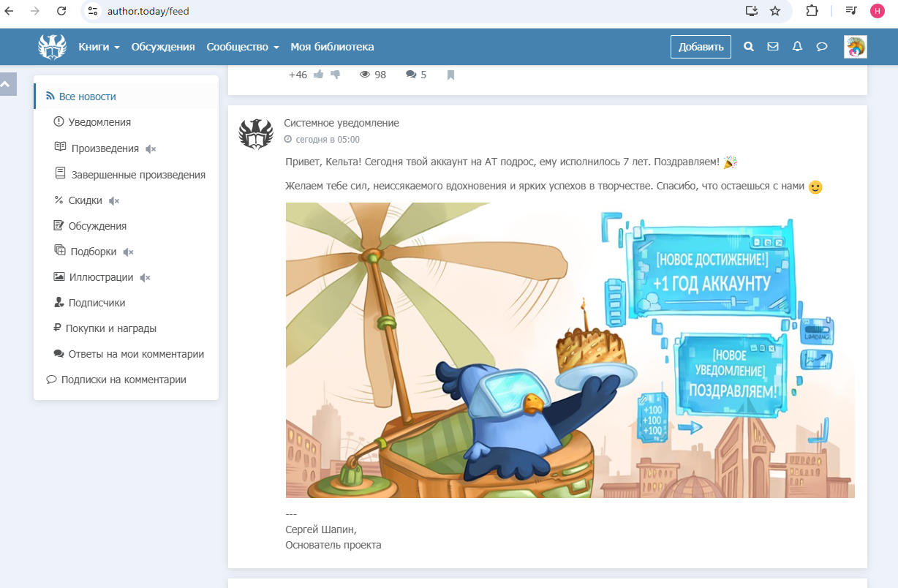Click the Author.Today eagle logo
This screenshot has height=588, width=898.
(x=52, y=47)
